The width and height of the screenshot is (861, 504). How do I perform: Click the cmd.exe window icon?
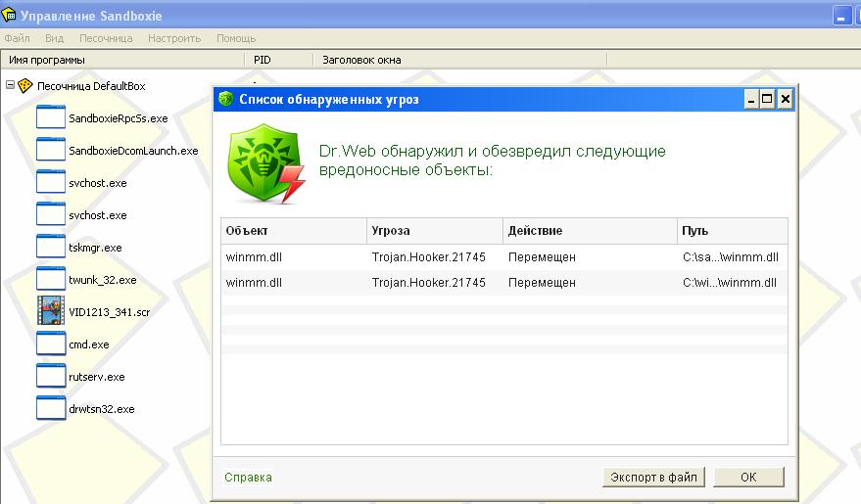point(50,344)
